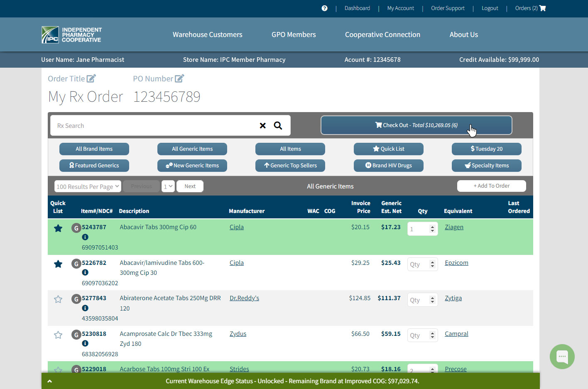Open the help question mark icon
Screen dimensions: 588x389
pyautogui.click(x=324, y=8)
